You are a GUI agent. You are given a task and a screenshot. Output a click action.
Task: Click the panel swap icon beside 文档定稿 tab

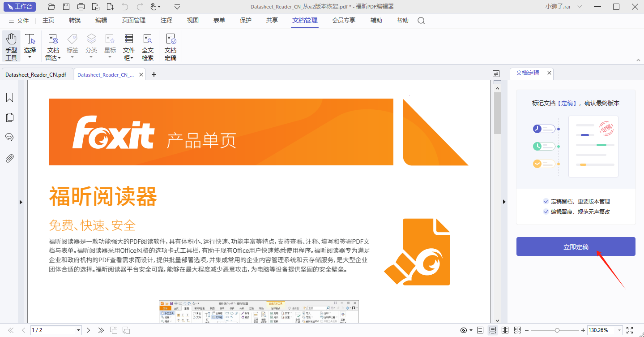point(496,73)
